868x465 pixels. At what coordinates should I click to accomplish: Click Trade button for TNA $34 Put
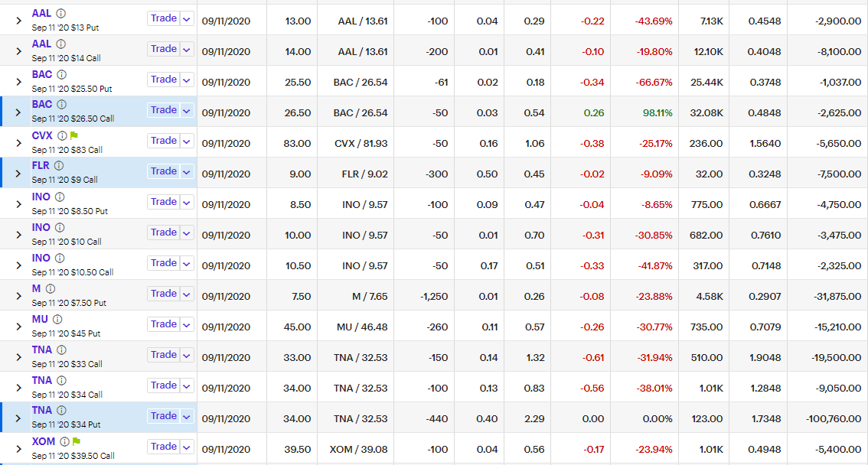[x=164, y=416]
